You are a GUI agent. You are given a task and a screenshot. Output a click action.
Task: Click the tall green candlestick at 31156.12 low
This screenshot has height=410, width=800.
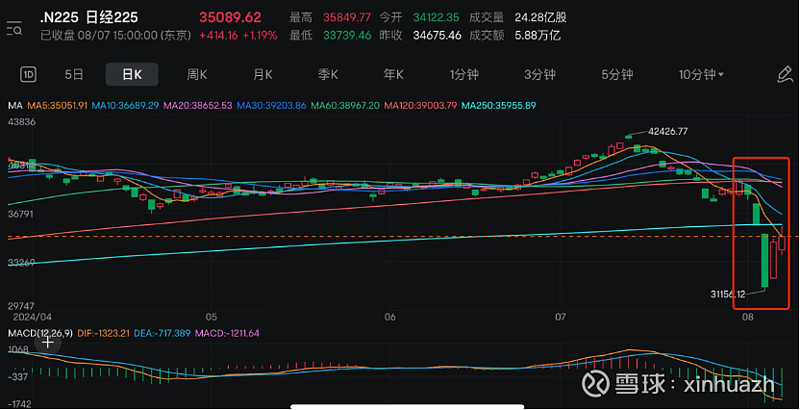click(765, 261)
